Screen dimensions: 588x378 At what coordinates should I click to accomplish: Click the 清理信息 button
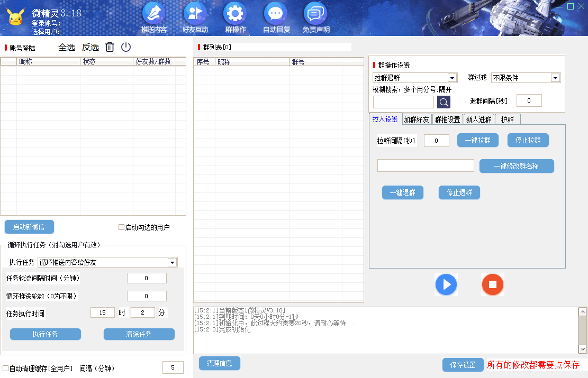click(219, 363)
